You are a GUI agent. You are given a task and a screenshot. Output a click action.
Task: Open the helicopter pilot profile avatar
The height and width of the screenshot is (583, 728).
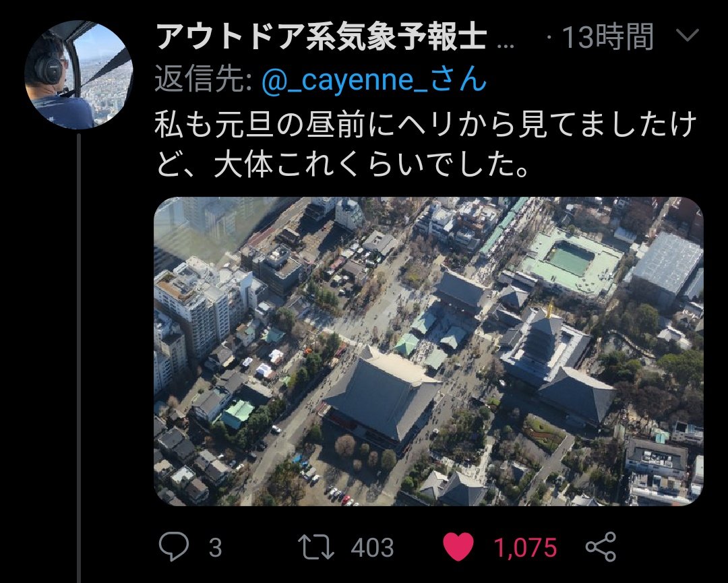[78, 74]
